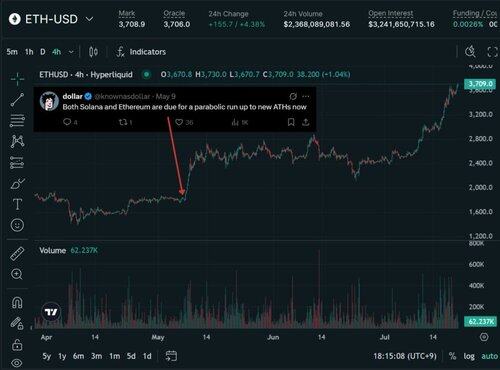
Task: Switch to the 5m timeframe
Action: (x=12, y=52)
